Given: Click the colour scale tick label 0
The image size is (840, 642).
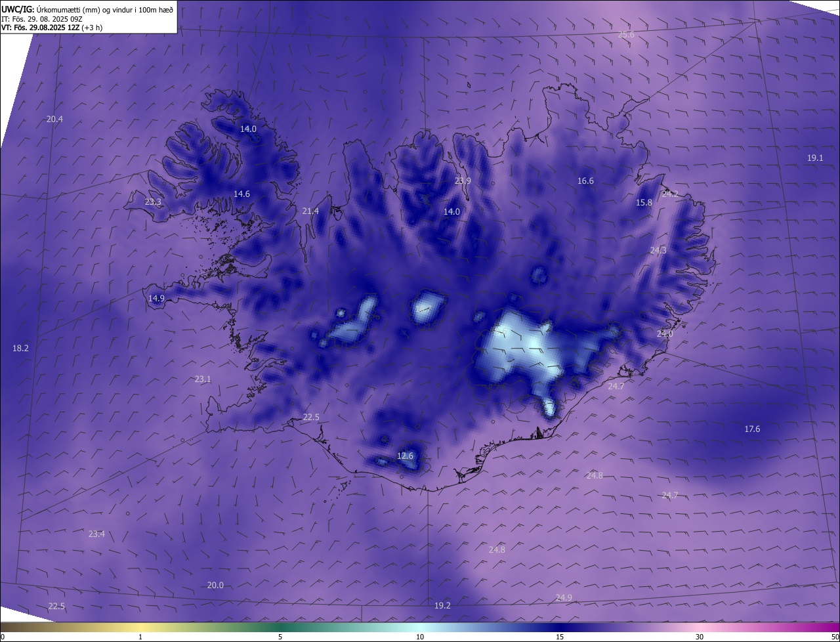Looking at the screenshot, I should 3,637.
